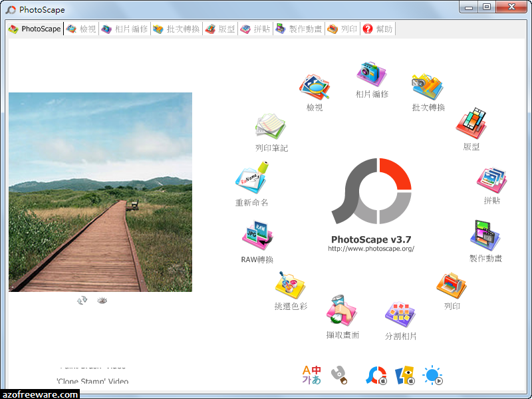532x399 pixels.
Task: Open the RAW轉換 converter icon
Action: pyautogui.click(x=257, y=235)
